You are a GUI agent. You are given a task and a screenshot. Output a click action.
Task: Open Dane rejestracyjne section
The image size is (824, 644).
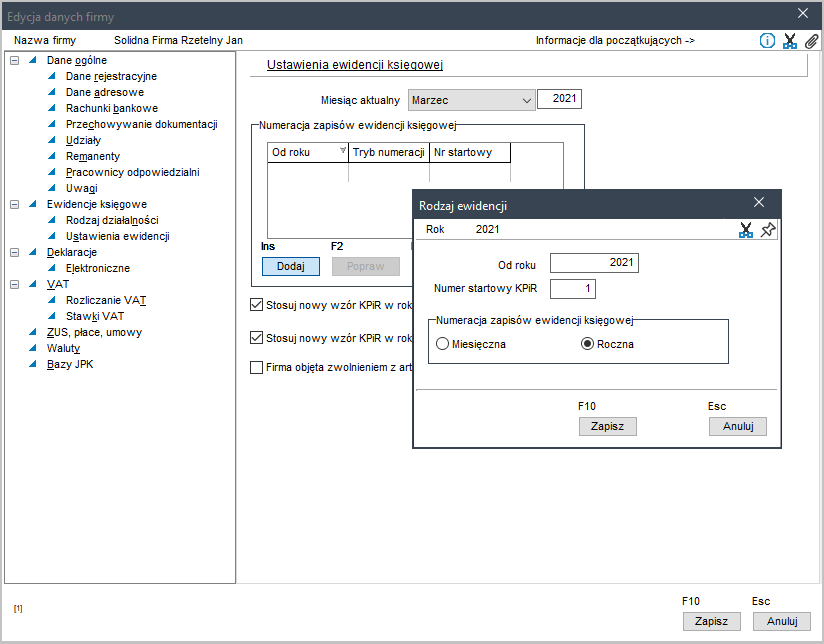[x=111, y=76]
